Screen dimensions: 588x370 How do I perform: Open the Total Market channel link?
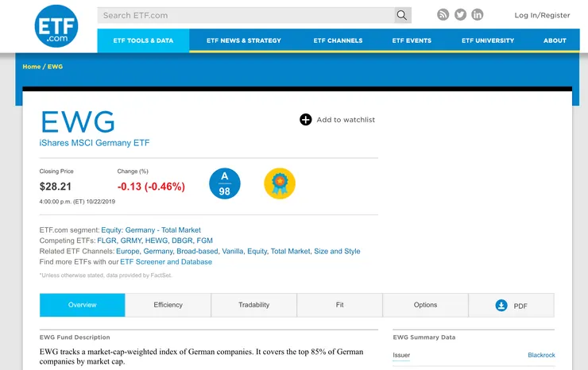coord(290,251)
